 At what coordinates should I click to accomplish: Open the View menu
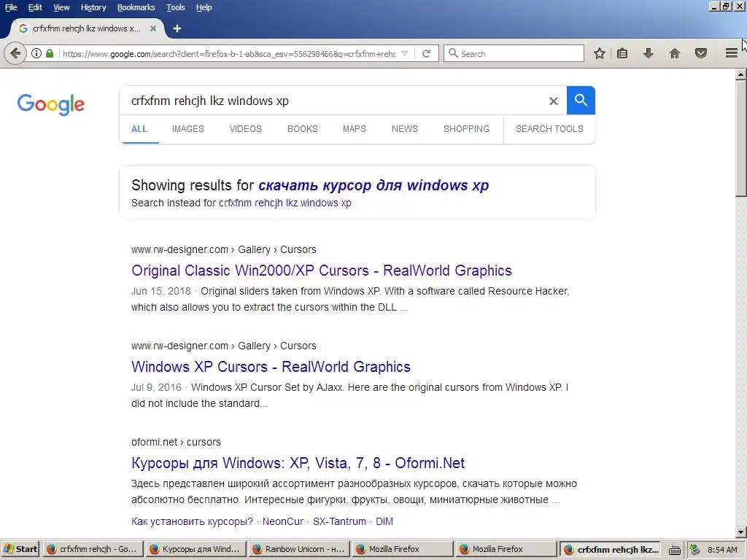61,7
